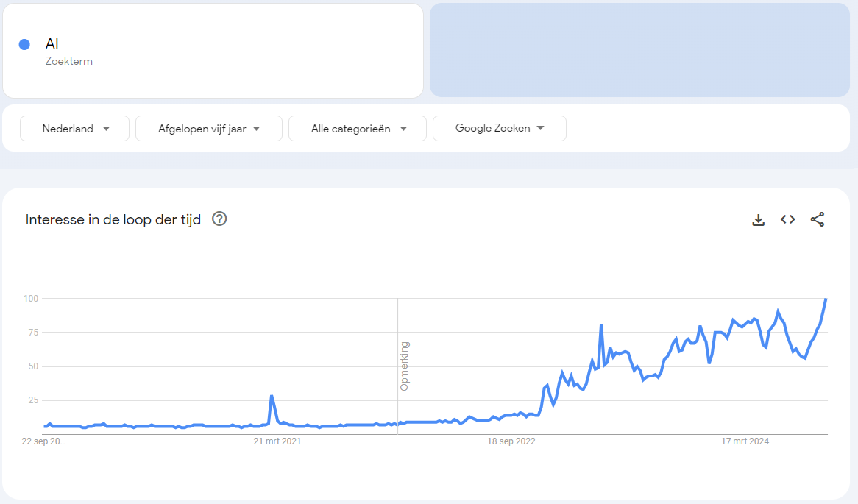Click the 18 sep 2022 axis label
The height and width of the screenshot is (504, 858).
511,441
